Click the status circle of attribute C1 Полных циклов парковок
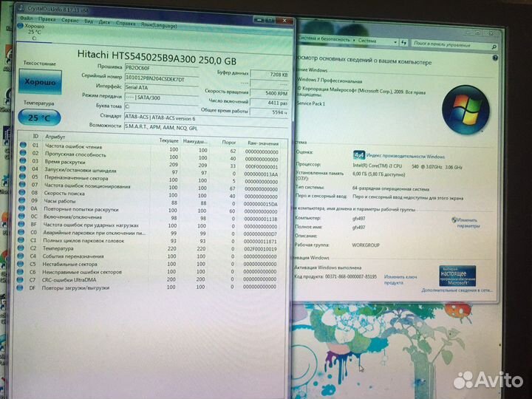532x399 pixels. pos(21,239)
